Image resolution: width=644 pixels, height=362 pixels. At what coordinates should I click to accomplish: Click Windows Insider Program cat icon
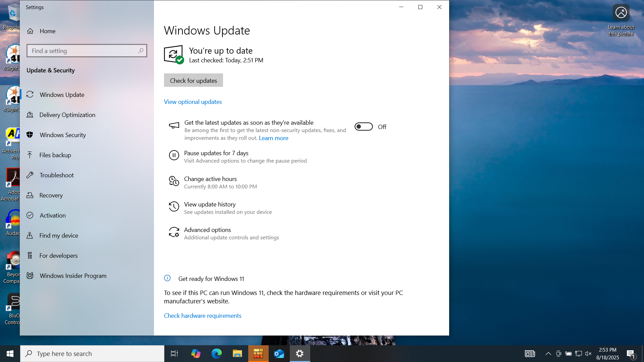[x=30, y=276]
